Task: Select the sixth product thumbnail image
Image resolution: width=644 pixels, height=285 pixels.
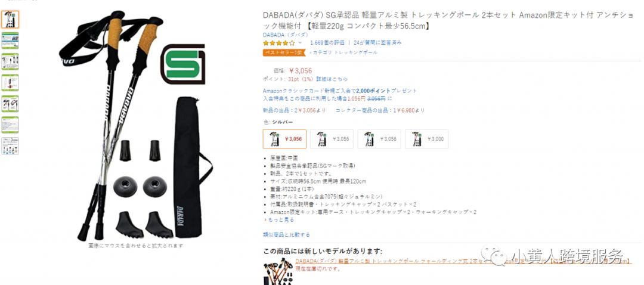Action: (10, 125)
